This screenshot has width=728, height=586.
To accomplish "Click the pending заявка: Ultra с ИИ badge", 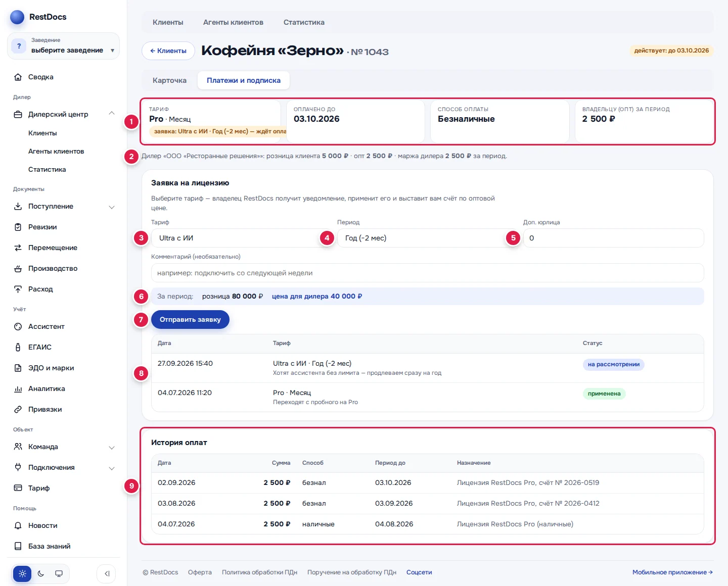I will [218, 132].
